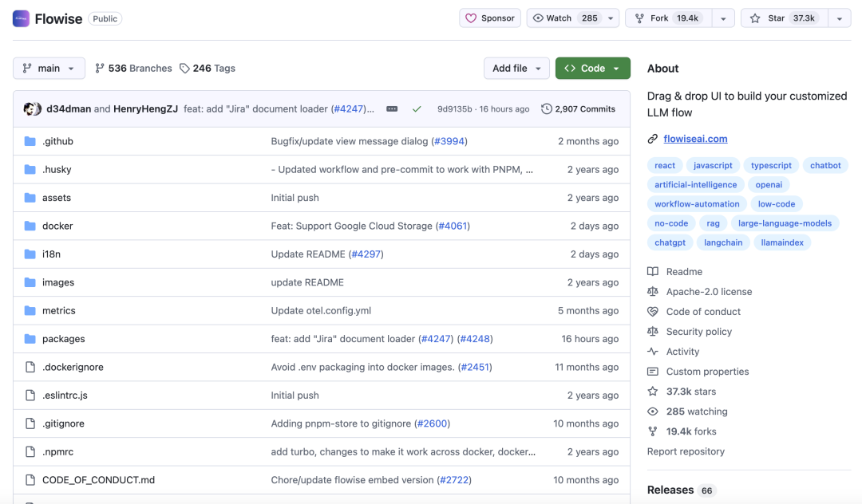
Task: Open the metrics folder
Action: click(59, 310)
